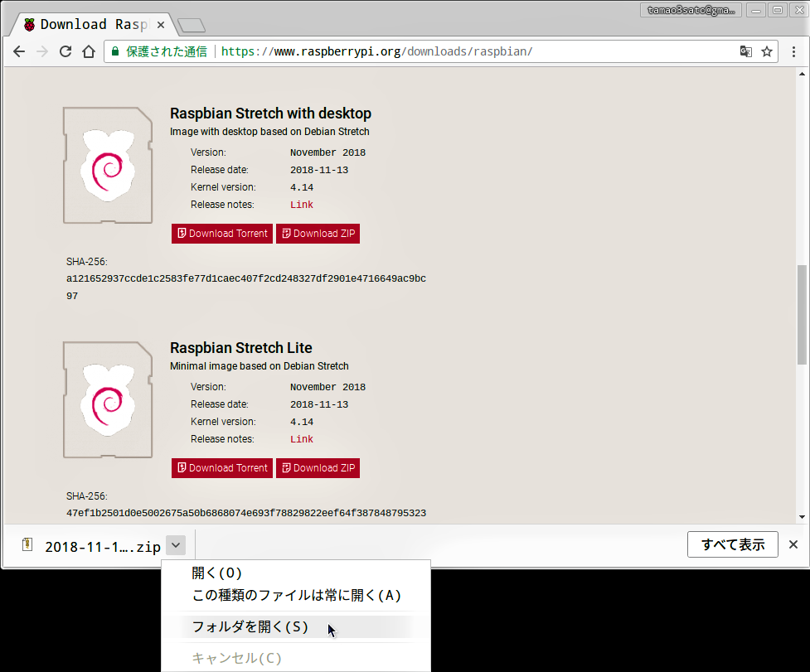This screenshot has width=810, height=672.
Task: Download Torrent for Stretch with desktop
Action: click(x=222, y=234)
